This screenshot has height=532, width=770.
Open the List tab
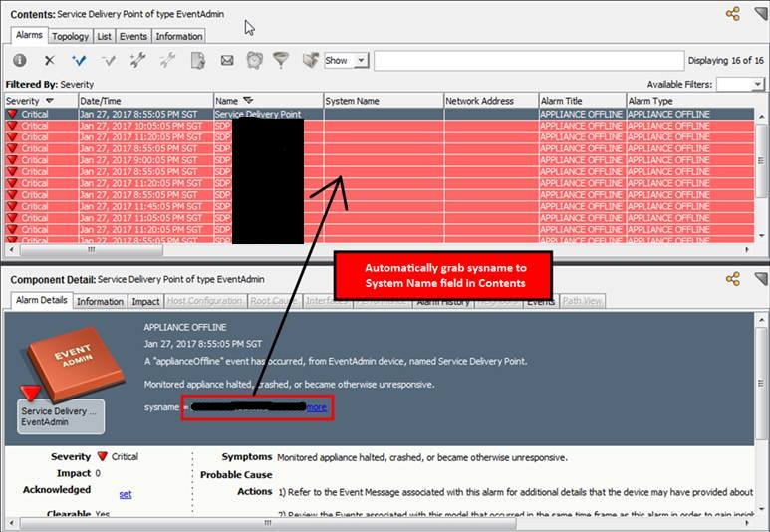pyautogui.click(x=104, y=36)
